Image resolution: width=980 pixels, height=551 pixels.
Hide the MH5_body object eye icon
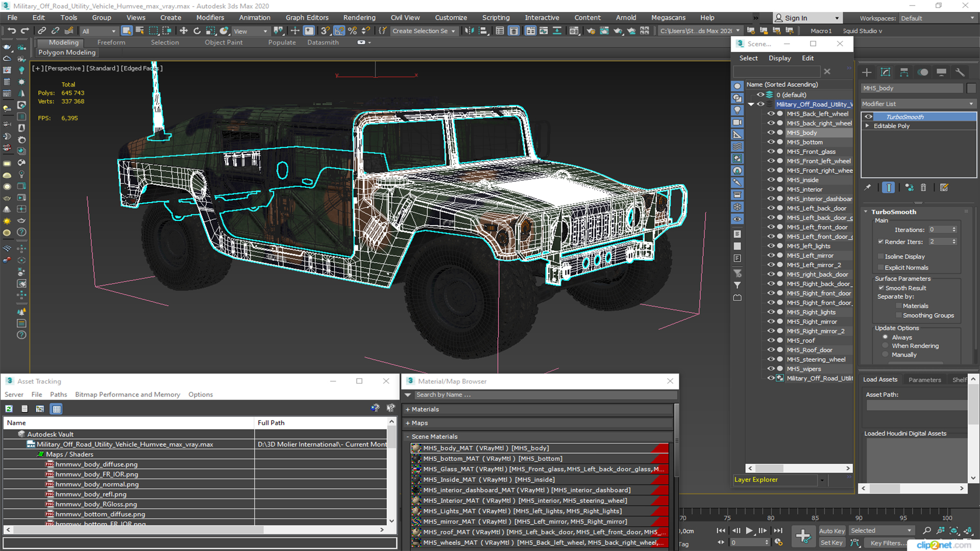(x=771, y=133)
